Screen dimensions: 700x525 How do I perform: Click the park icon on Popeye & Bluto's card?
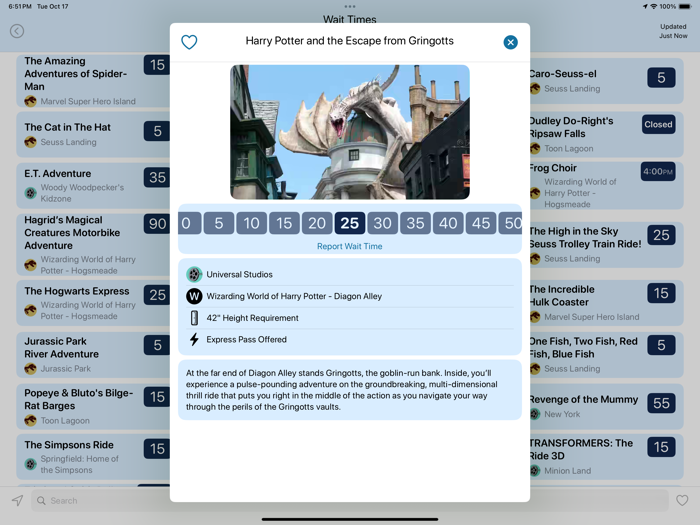pyautogui.click(x=30, y=421)
